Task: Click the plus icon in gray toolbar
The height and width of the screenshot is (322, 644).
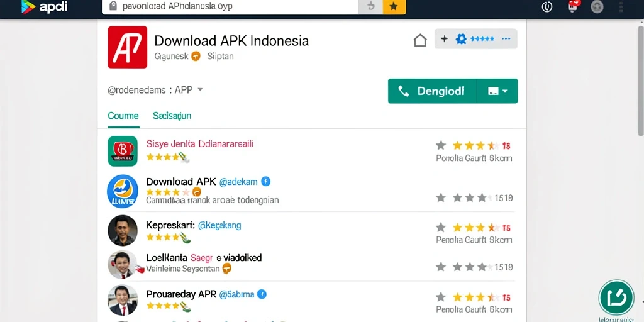Action: pos(444,39)
